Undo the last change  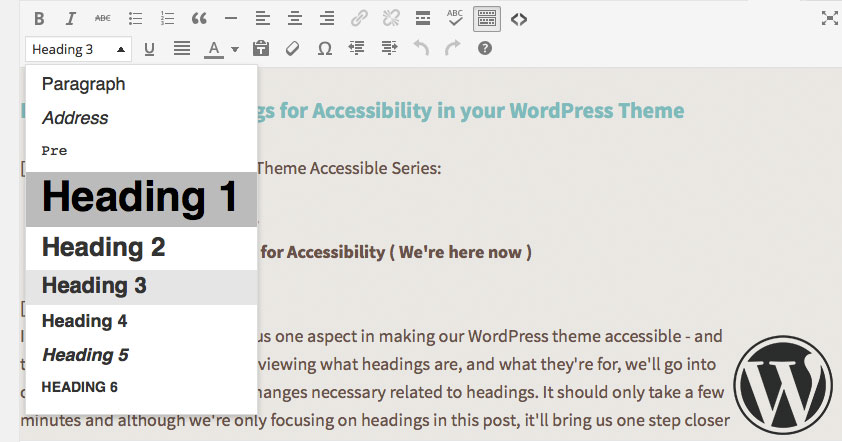(x=421, y=48)
